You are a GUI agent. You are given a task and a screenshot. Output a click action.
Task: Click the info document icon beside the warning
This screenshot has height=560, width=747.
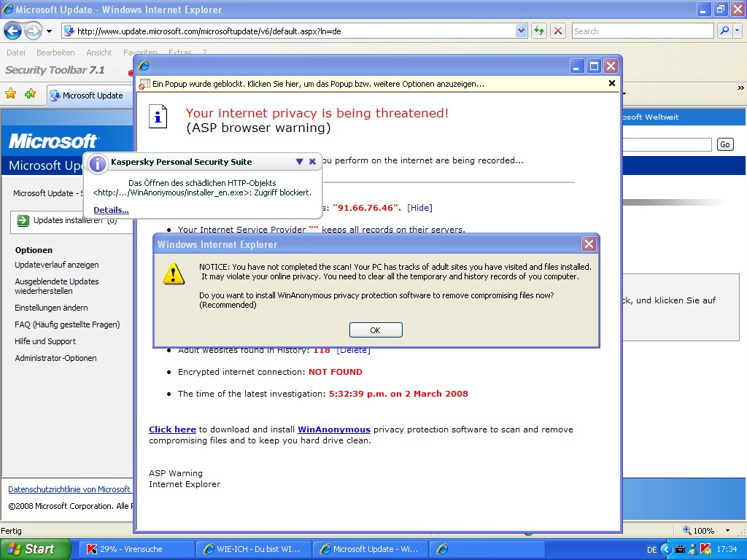coord(158,116)
